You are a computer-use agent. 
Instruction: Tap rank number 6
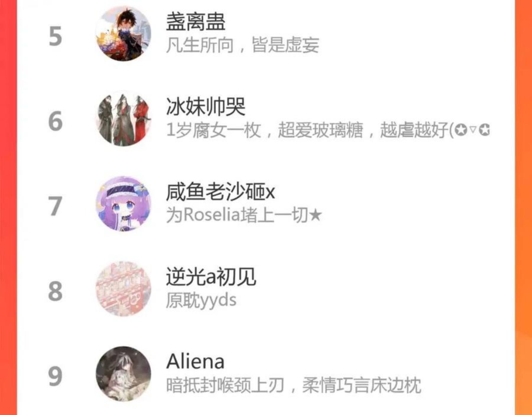(55, 121)
